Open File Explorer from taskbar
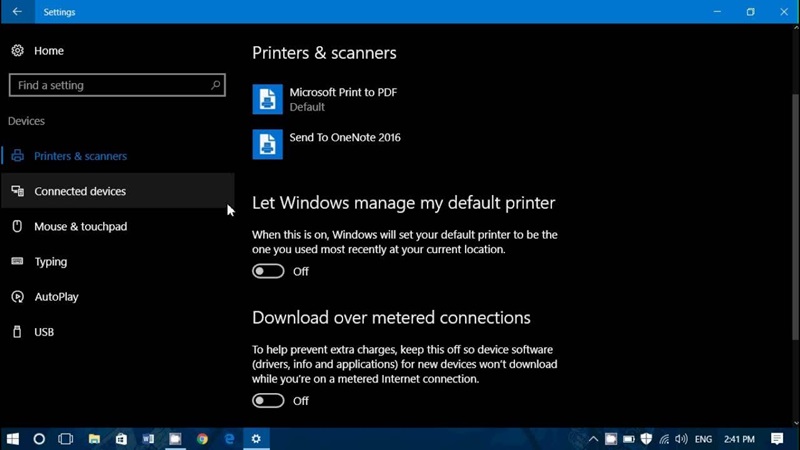The image size is (800, 450). pyautogui.click(x=94, y=439)
